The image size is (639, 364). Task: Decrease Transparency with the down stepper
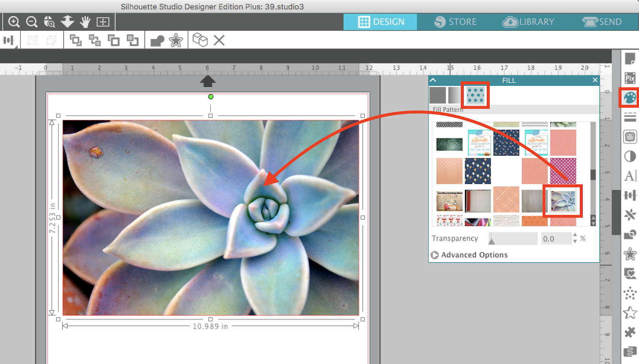pyautogui.click(x=575, y=241)
